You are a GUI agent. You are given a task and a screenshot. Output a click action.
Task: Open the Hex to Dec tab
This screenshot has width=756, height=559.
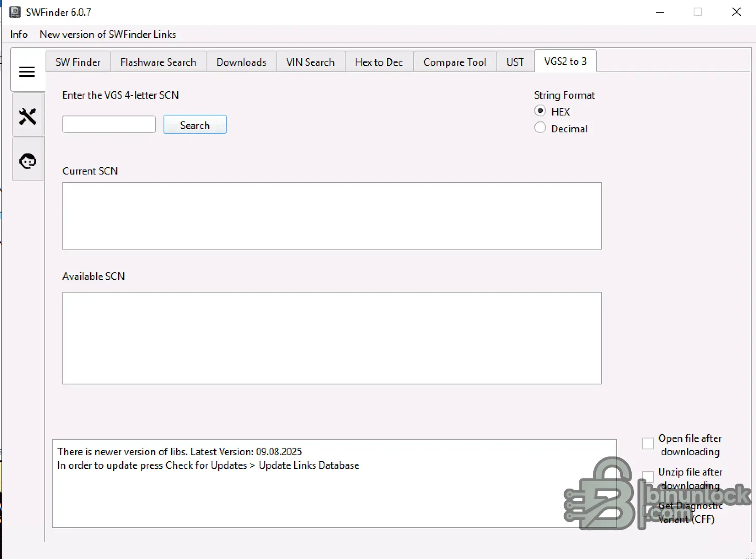click(379, 62)
